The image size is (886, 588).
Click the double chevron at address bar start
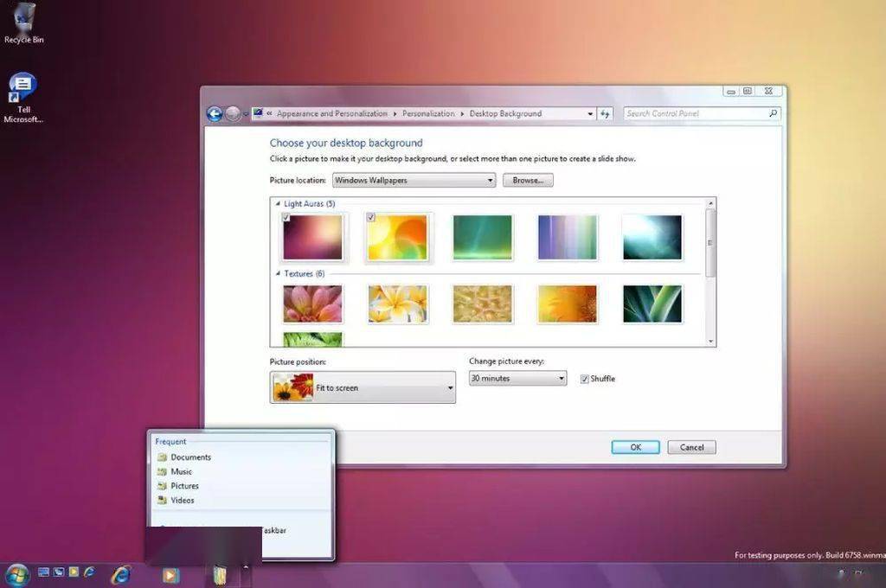pos(270,113)
